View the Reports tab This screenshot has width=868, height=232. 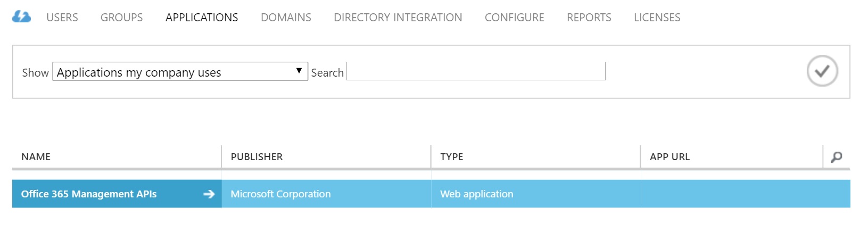tap(589, 18)
